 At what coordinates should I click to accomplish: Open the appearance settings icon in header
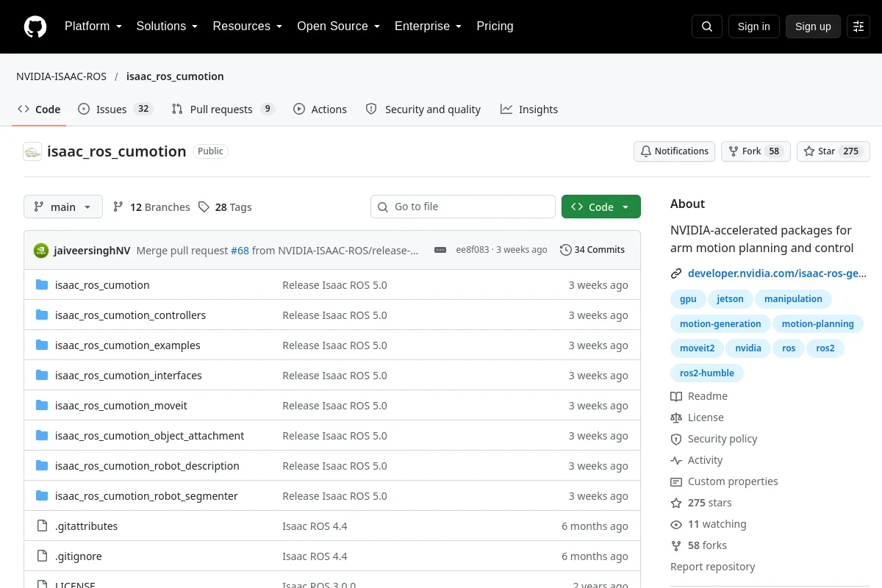click(858, 26)
